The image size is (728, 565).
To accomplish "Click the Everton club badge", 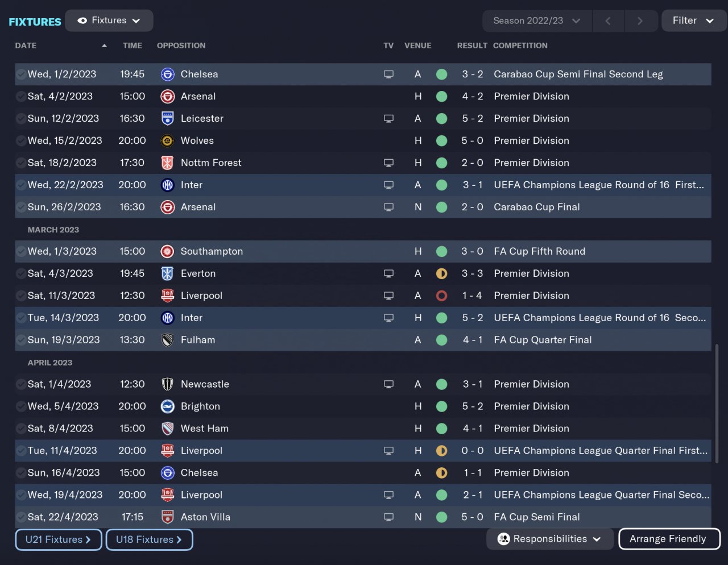I will (x=167, y=274).
